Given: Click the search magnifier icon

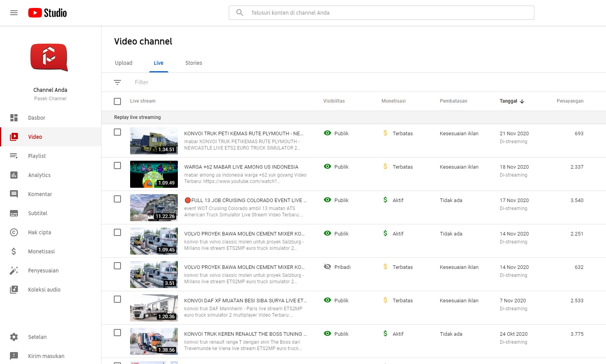Looking at the screenshot, I should pos(240,13).
